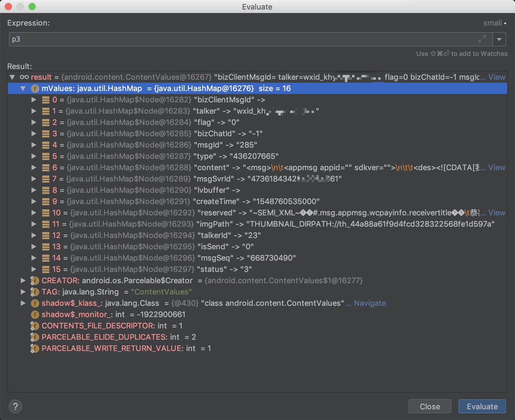Click field icon of CONTENTS_FILE_DESCRIPTOR row
The height and width of the screenshot is (420, 515).
click(x=35, y=326)
